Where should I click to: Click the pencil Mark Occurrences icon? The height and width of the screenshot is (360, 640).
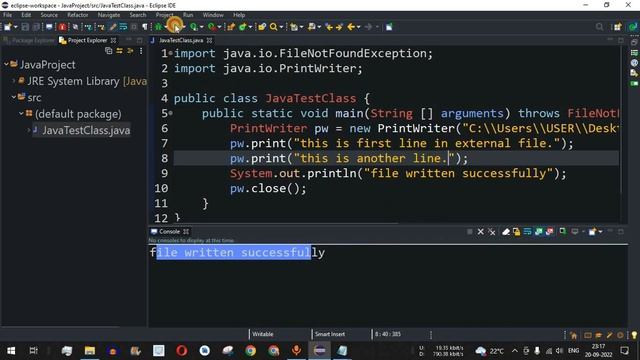(112, 27)
